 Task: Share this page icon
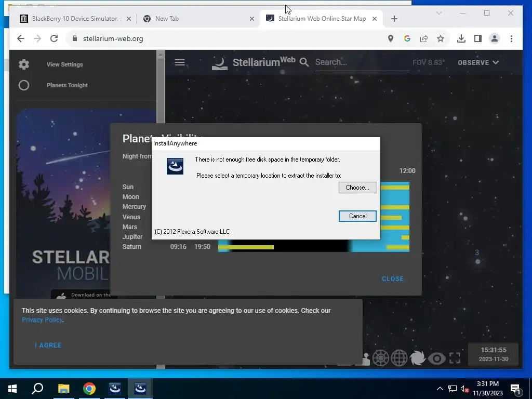[x=424, y=38]
